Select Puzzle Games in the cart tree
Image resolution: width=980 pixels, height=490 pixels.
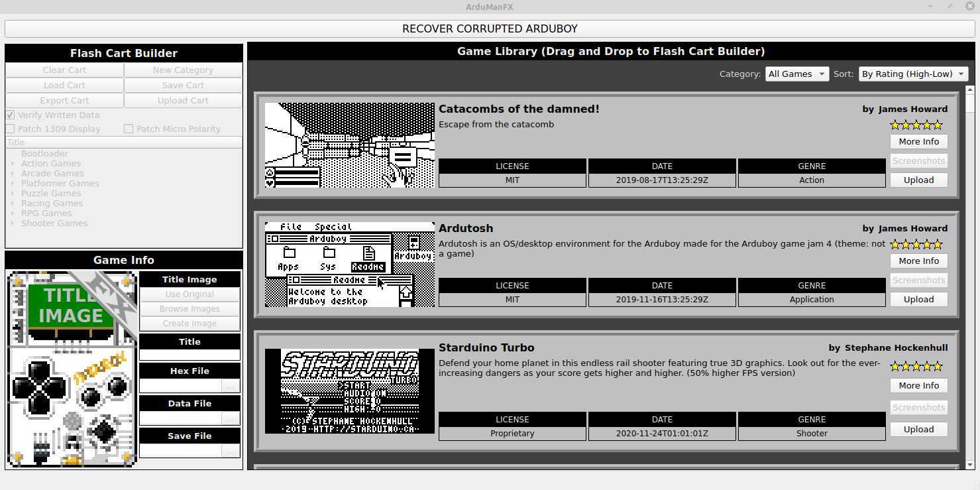click(51, 194)
